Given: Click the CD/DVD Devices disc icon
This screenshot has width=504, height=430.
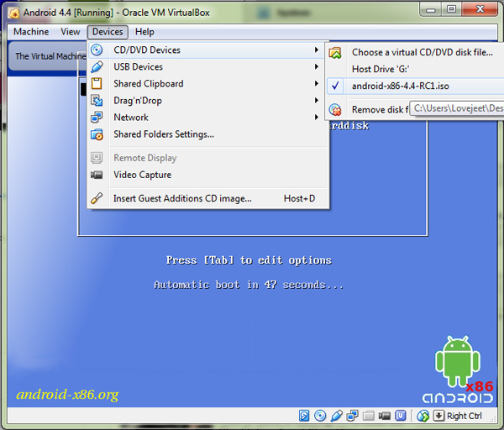Looking at the screenshot, I should point(97,50).
